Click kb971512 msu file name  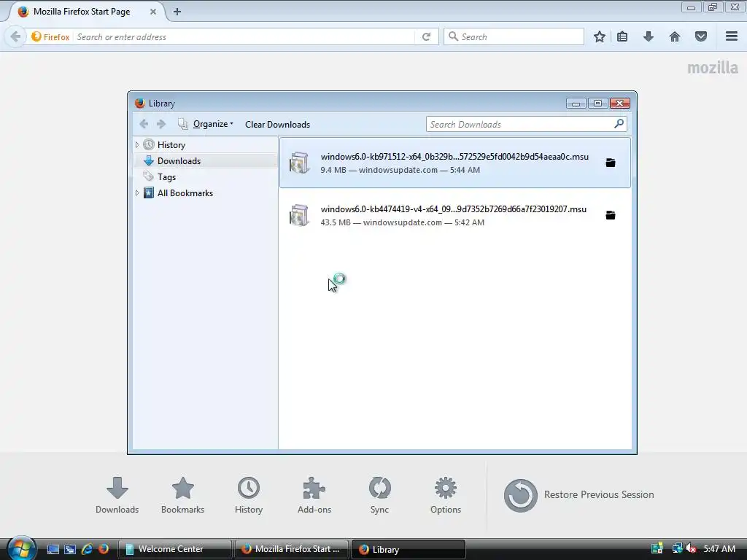click(454, 157)
